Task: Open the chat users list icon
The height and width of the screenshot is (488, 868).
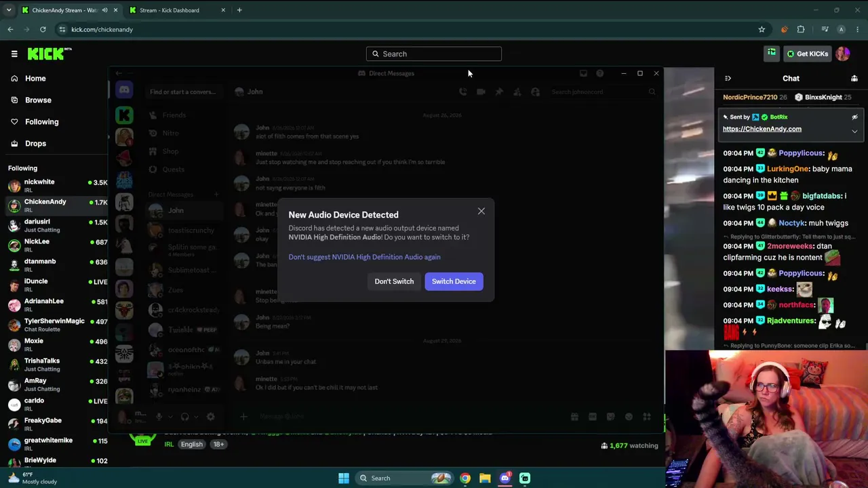Action: pos(854,79)
